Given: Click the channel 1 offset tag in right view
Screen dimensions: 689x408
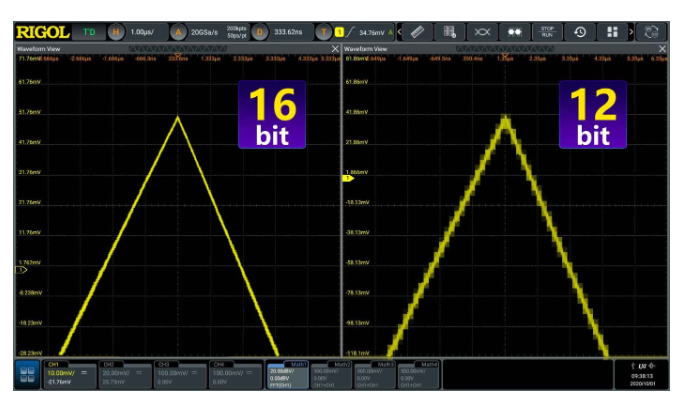Looking at the screenshot, I should pyautogui.click(x=348, y=178).
